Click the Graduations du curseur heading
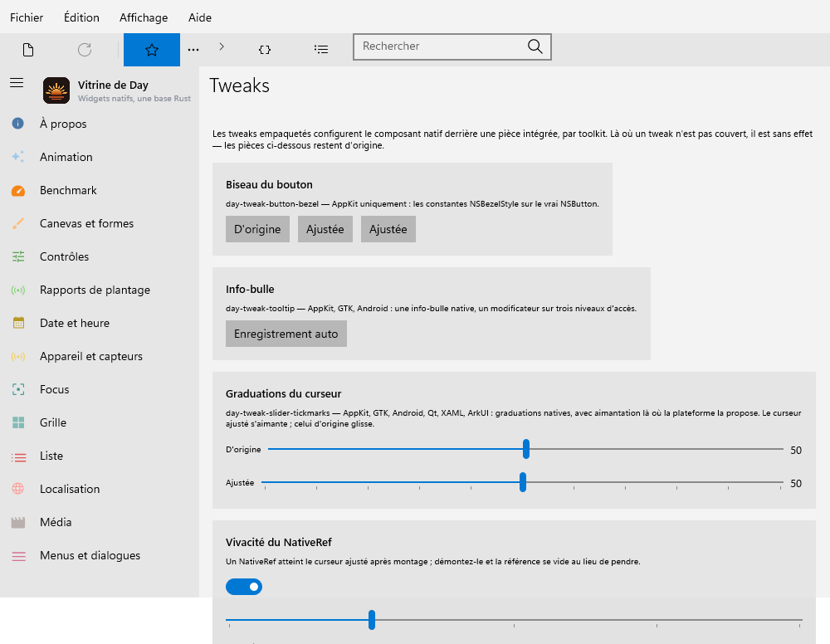This screenshot has width=830, height=644. tap(283, 393)
